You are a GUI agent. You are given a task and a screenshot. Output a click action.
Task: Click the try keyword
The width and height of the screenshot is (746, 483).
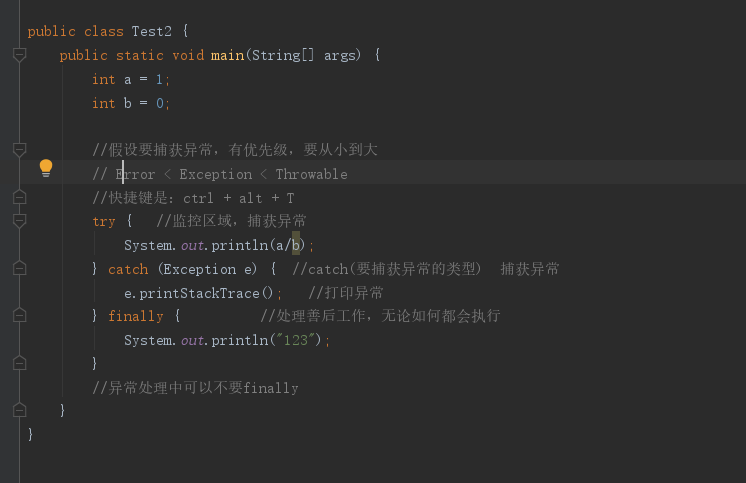click(x=104, y=221)
